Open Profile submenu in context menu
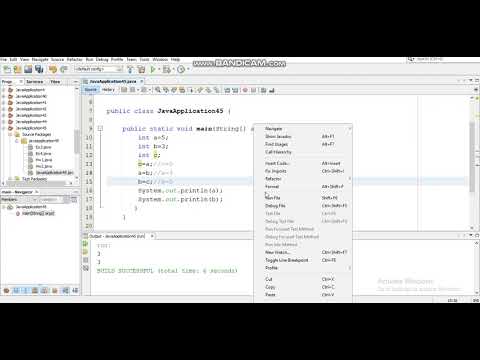 (303, 268)
